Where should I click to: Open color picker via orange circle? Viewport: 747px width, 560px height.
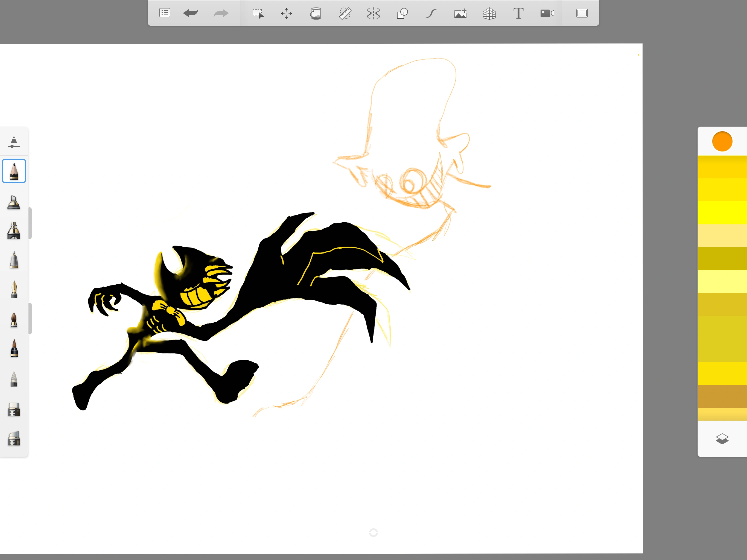[x=722, y=141]
